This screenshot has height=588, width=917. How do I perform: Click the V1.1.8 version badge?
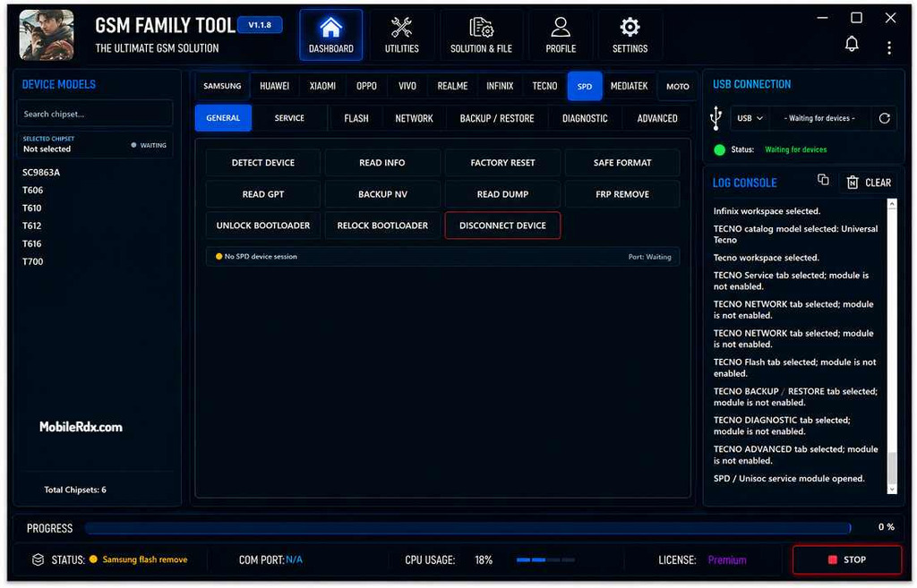[260, 24]
